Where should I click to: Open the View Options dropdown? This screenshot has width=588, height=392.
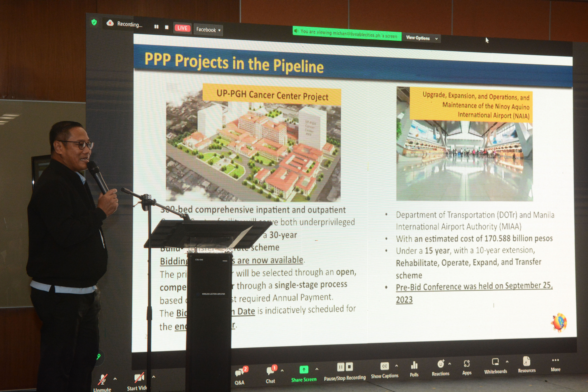[422, 38]
